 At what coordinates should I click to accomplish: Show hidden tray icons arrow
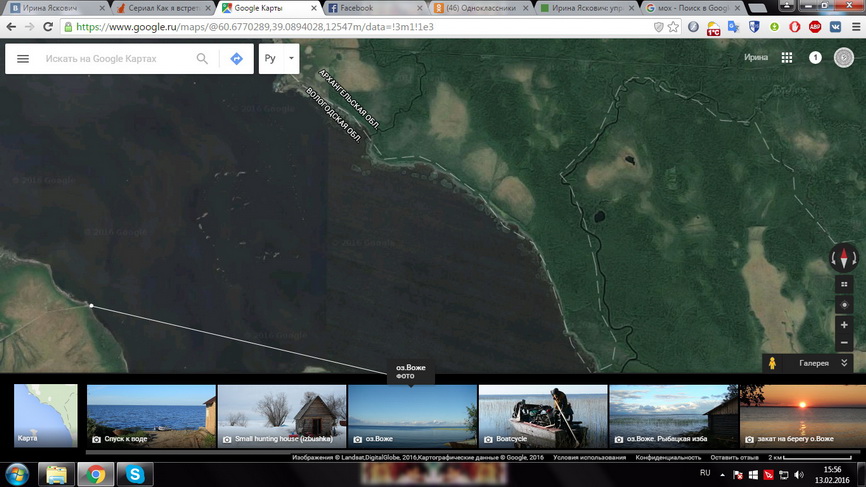(722, 474)
